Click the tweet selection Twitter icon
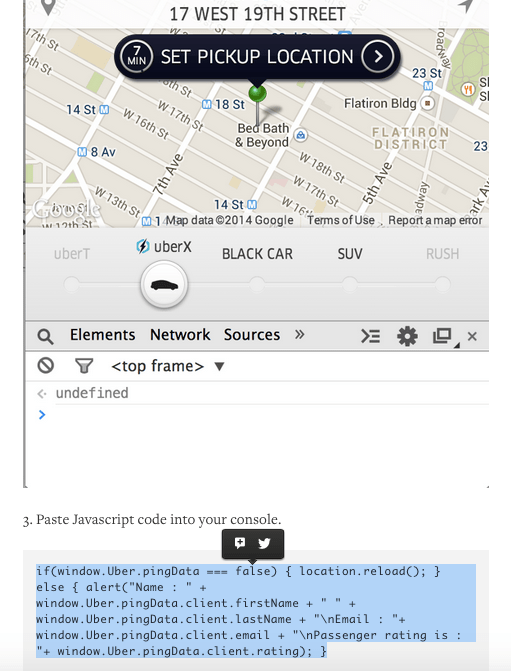This screenshot has height=671, width=511. click(x=264, y=543)
